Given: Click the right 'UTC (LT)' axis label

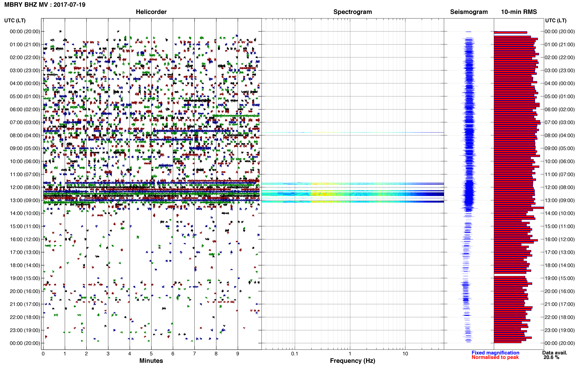Looking at the screenshot, I should tap(556, 20).
